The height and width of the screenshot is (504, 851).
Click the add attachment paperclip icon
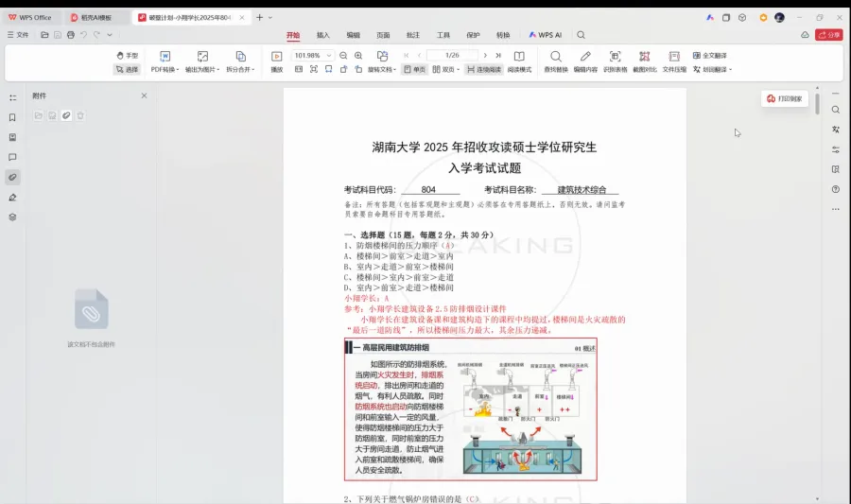point(66,115)
